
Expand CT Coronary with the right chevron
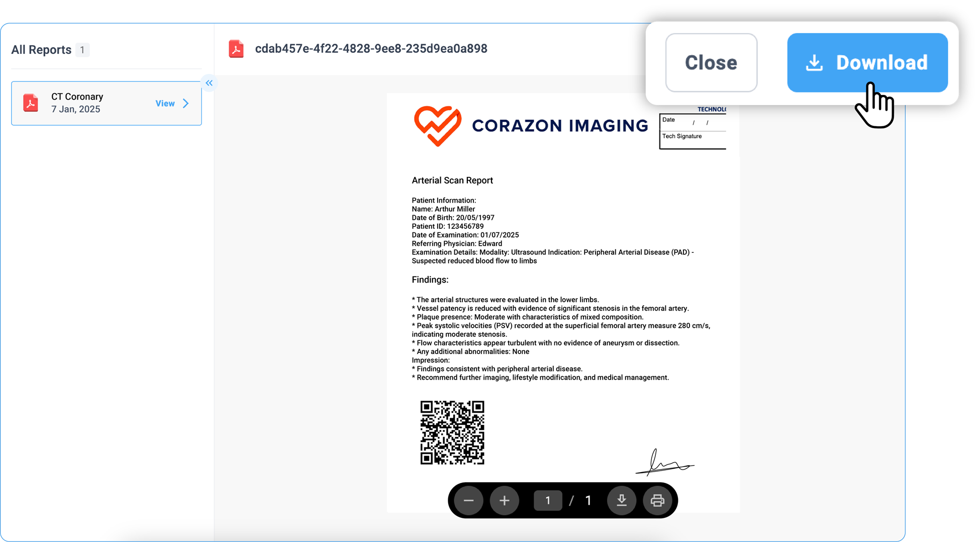coord(186,103)
